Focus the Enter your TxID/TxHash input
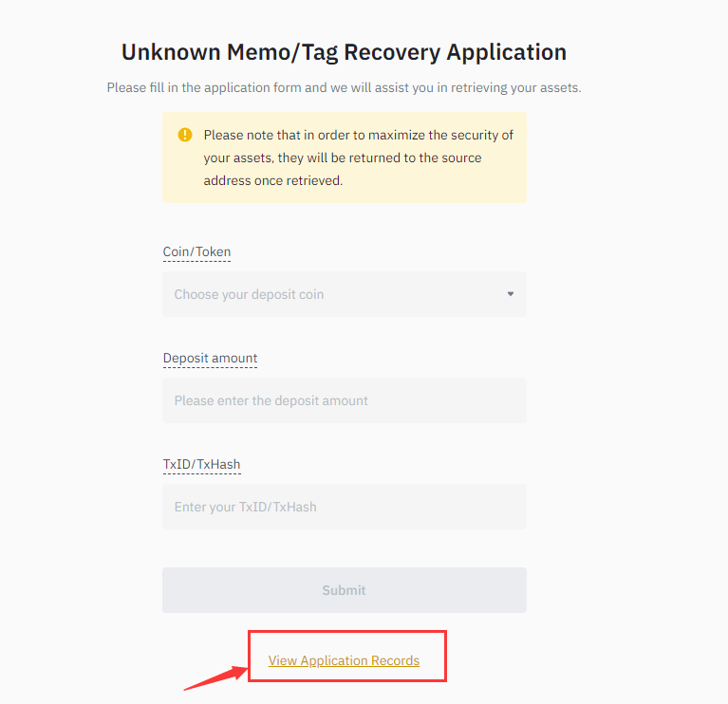The image size is (728, 704). click(x=344, y=507)
